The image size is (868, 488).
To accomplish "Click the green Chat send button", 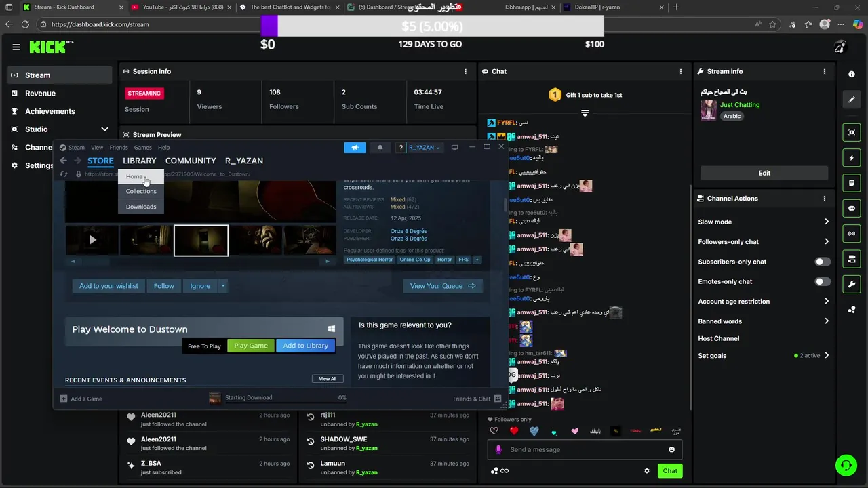I will [670, 470].
